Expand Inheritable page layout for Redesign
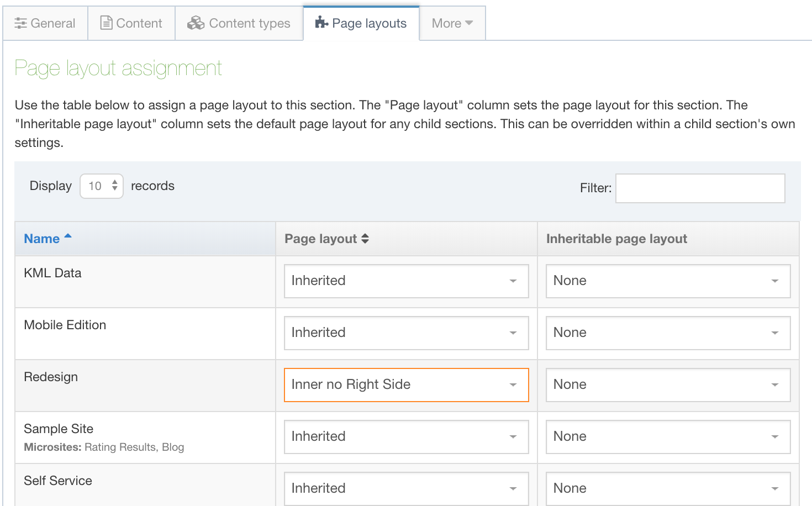The height and width of the screenshot is (506, 812). [668, 385]
